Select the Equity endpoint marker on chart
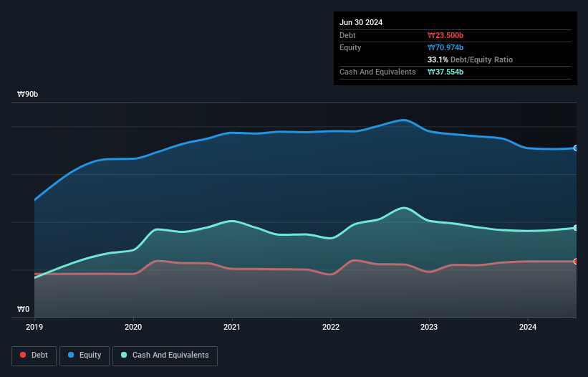Screen dimensions: 588x377 click(x=576, y=148)
